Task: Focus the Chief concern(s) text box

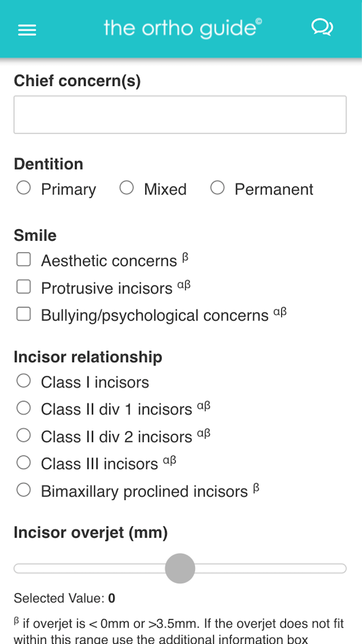Action: 180,114
